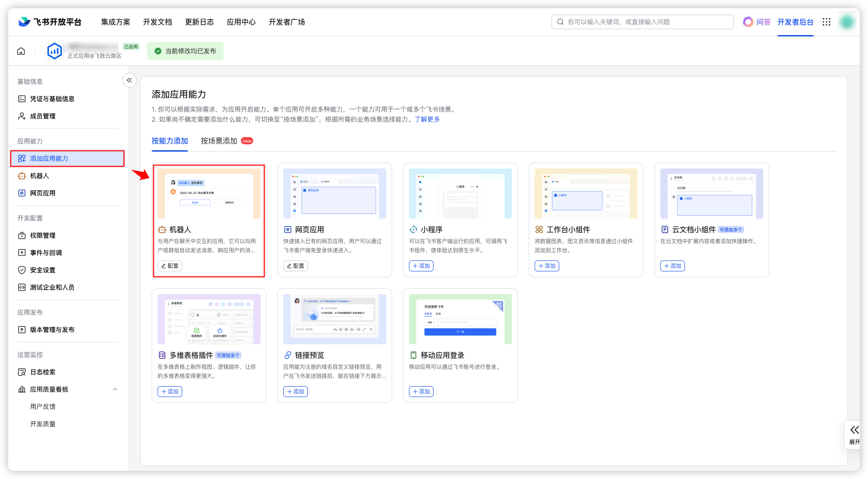868x479 pixels.
Task: Click the blue hexagon app icon
Action: [55, 51]
